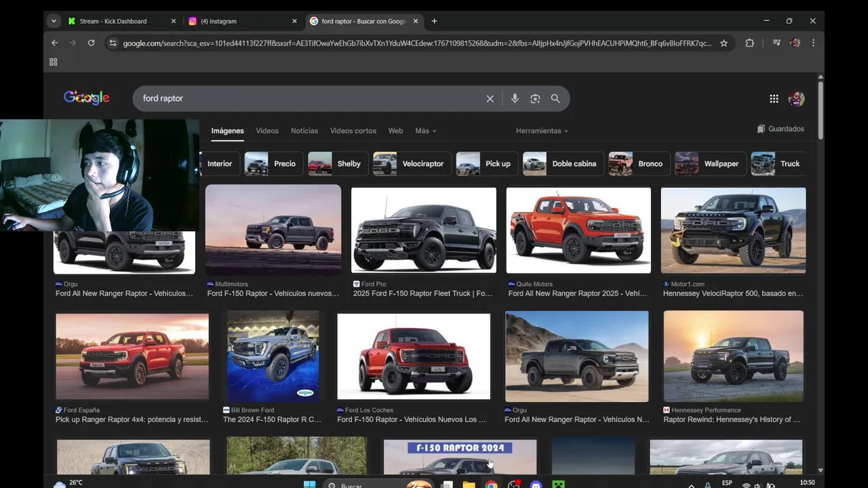Open Motor1.com Hennessey VelociRaptor image
The width and height of the screenshot is (868, 488).
point(734,230)
